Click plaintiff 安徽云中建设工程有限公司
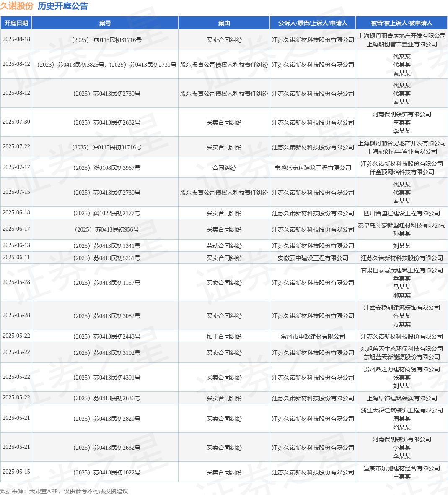Viewport: 448px width, 495px height. click(313, 258)
